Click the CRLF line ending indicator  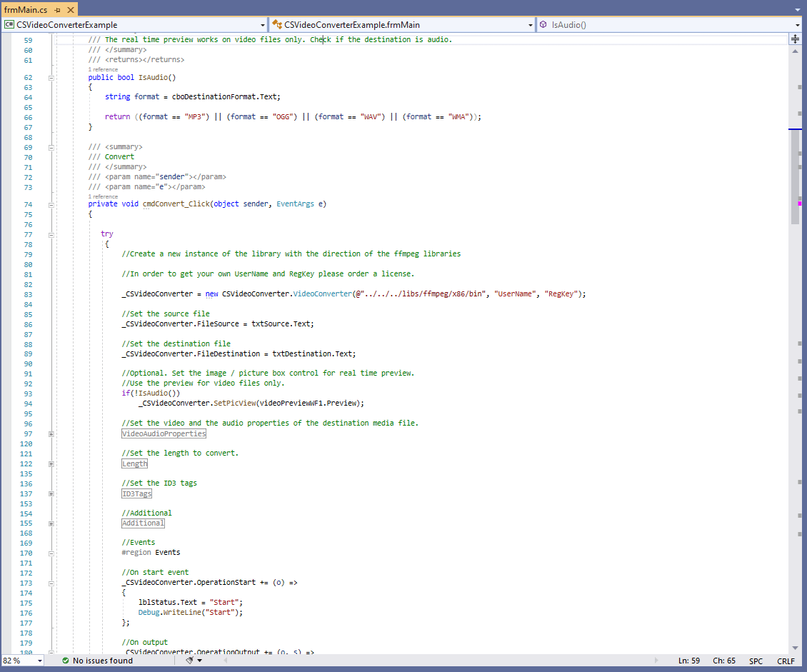click(786, 661)
